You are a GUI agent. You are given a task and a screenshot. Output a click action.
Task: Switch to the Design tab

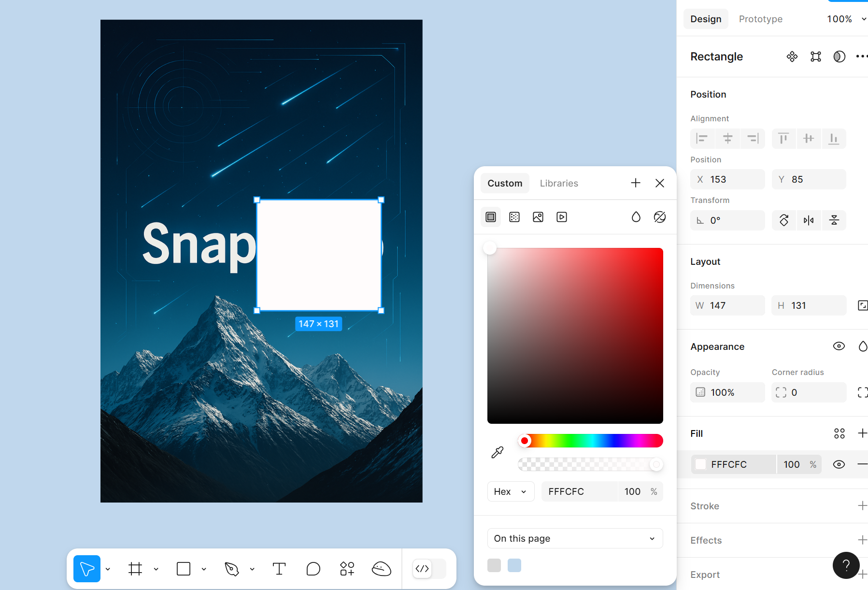[x=706, y=19]
